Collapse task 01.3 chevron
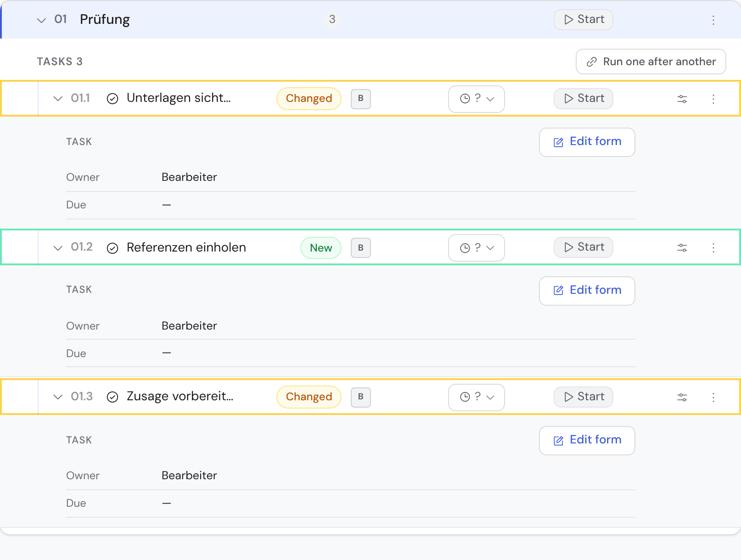 tap(58, 397)
